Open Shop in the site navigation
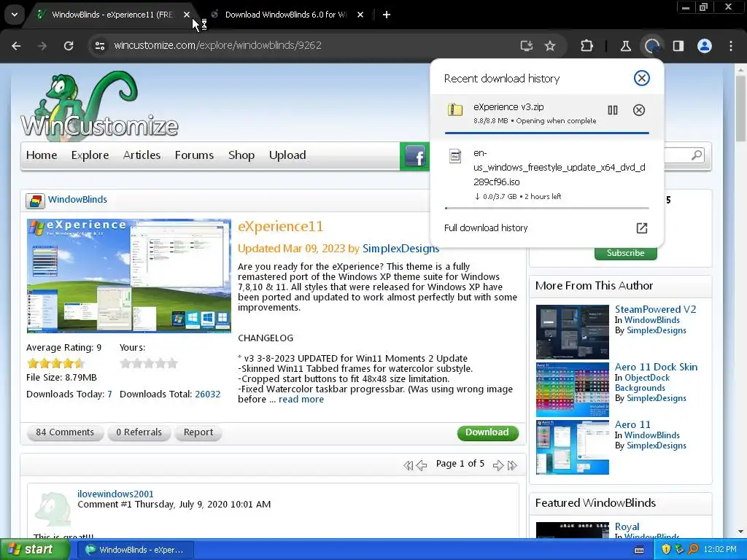The image size is (747, 560). coord(241,155)
